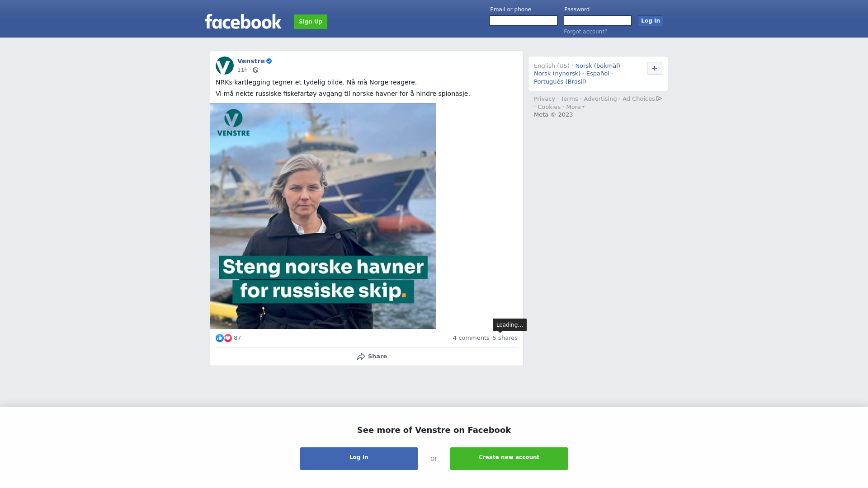Click the Facebook logo in header

pyautogui.click(x=243, y=22)
